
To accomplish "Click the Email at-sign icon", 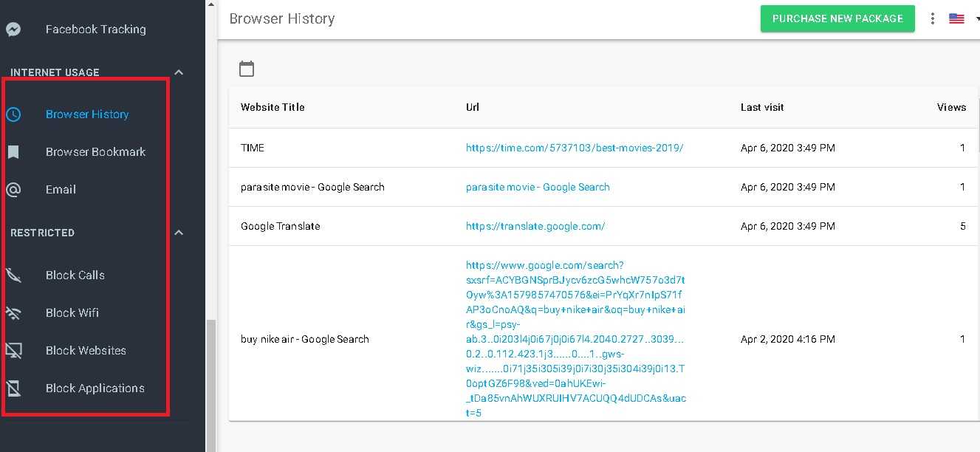I will pos(13,190).
